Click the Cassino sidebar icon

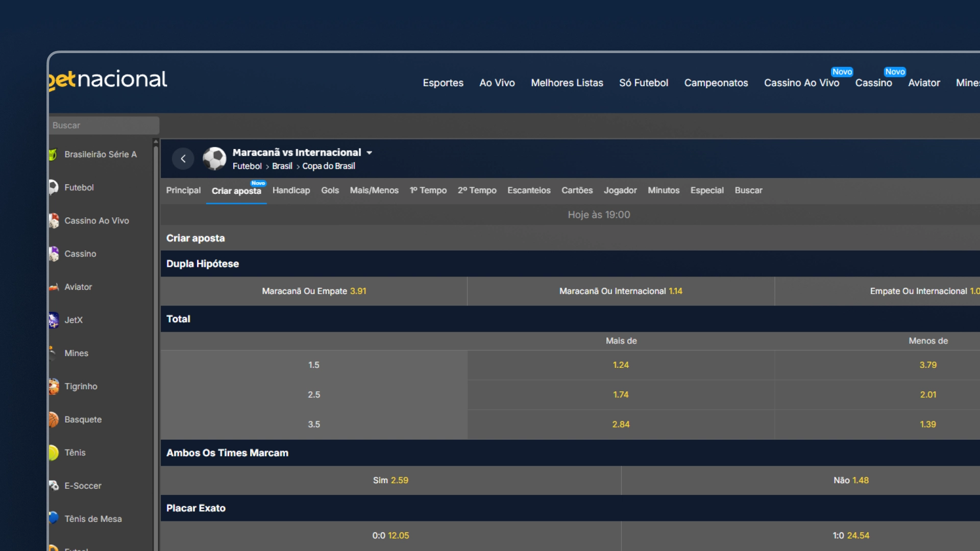(54, 254)
